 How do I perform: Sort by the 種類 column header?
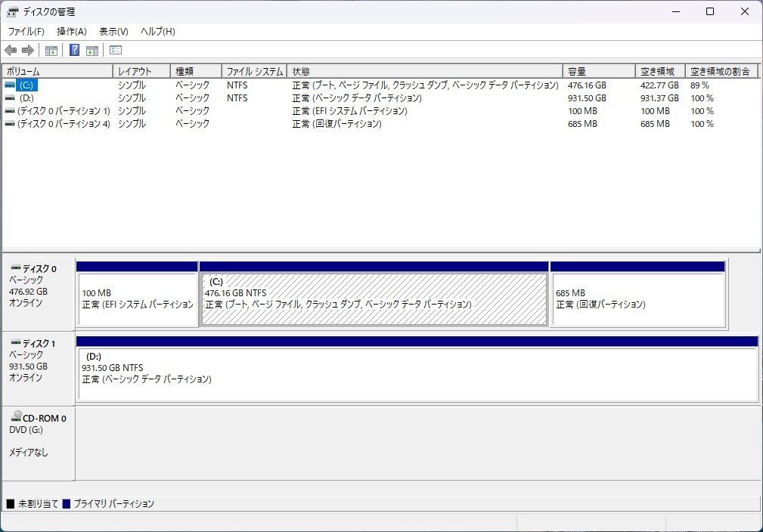point(196,72)
